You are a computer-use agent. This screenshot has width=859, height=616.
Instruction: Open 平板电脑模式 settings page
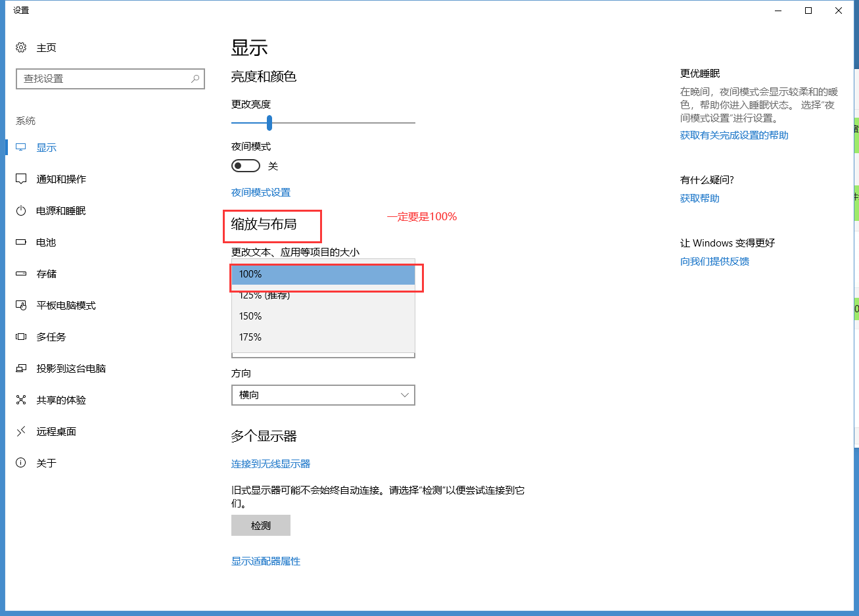point(66,306)
